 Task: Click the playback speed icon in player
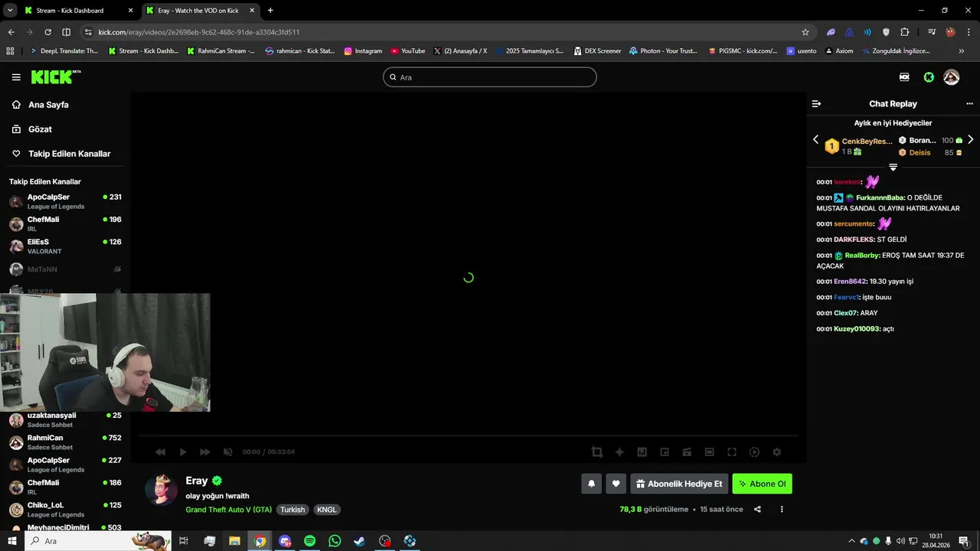754,452
